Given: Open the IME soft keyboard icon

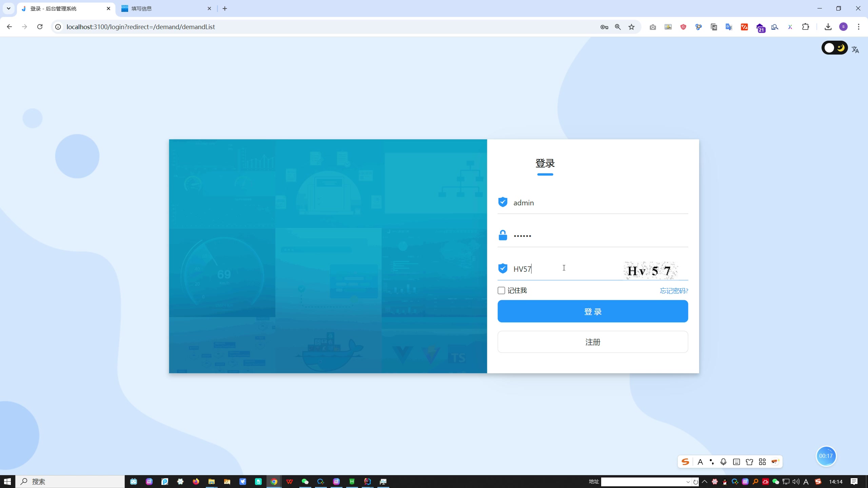Looking at the screenshot, I should (736, 462).
